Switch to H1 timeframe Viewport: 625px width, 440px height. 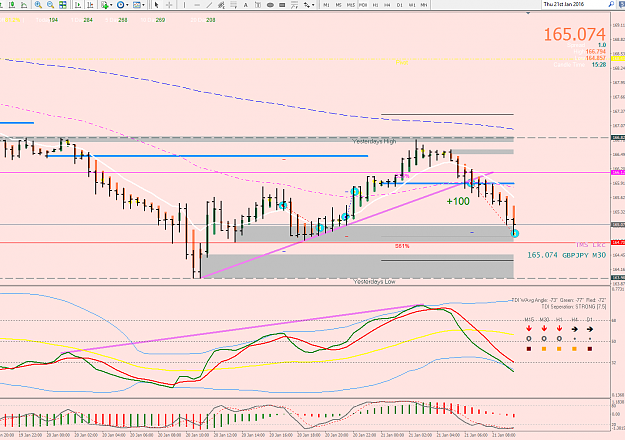coord(375,5)
